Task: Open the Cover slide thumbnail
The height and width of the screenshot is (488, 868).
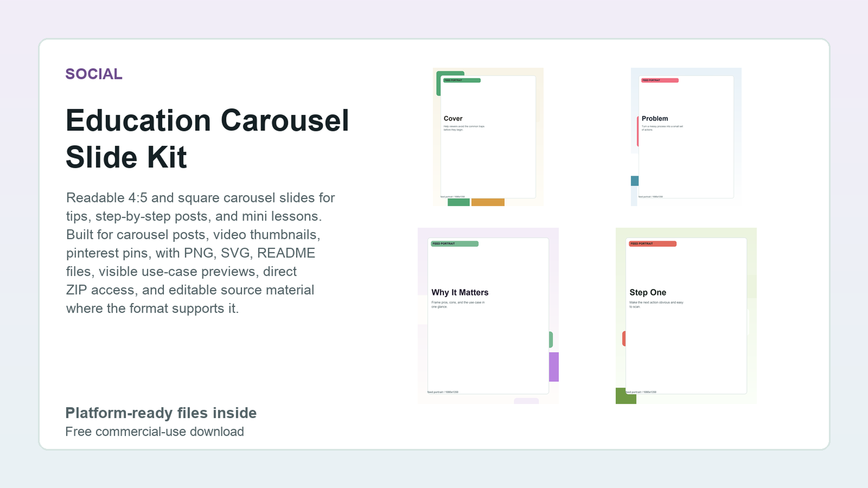Action: [488, 137]
